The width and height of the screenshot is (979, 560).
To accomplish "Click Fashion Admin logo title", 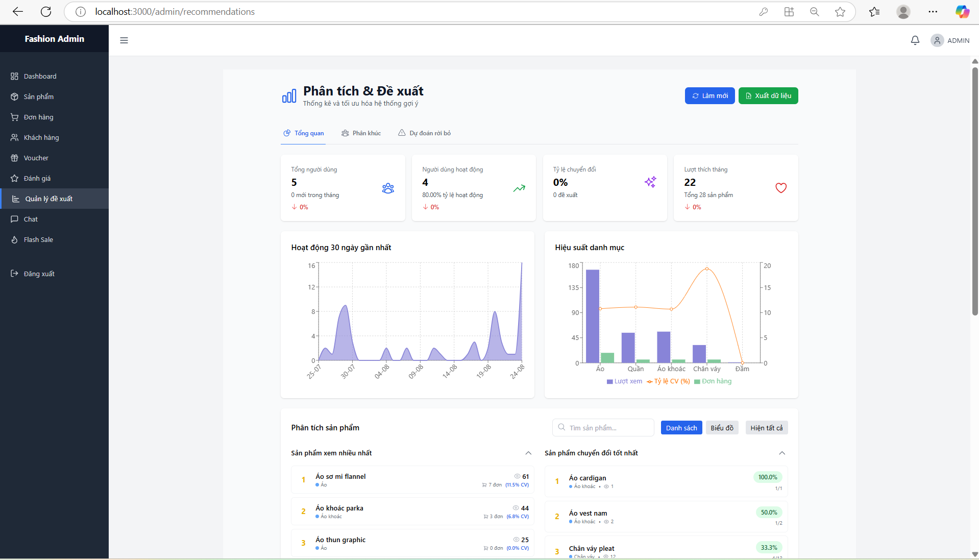I will [x=54, y=39].
